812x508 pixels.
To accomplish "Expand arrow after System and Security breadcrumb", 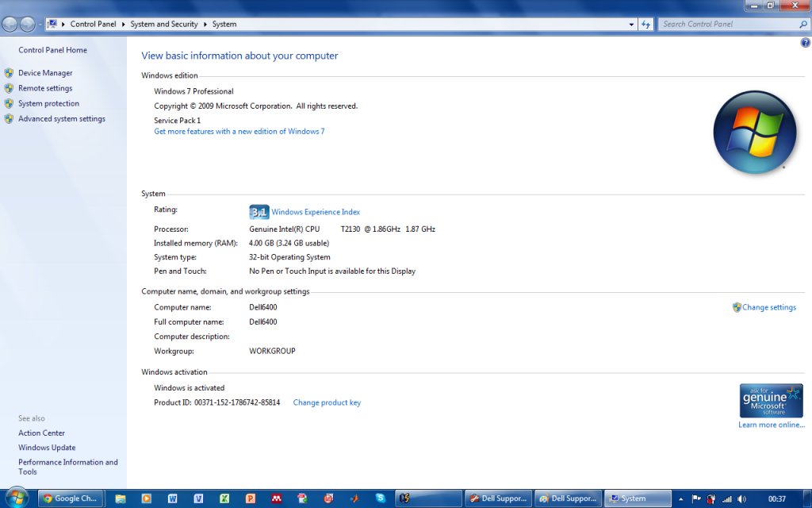I will 205,24.
